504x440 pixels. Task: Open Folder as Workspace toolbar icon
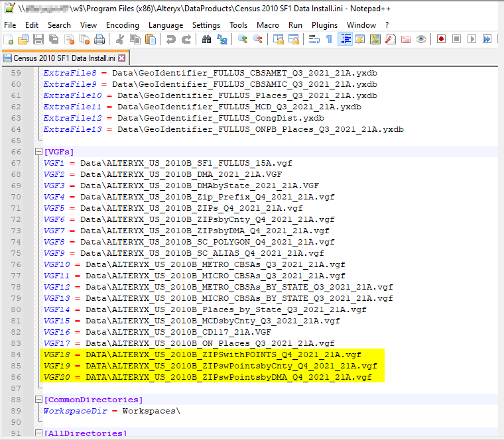coord(406,40)
